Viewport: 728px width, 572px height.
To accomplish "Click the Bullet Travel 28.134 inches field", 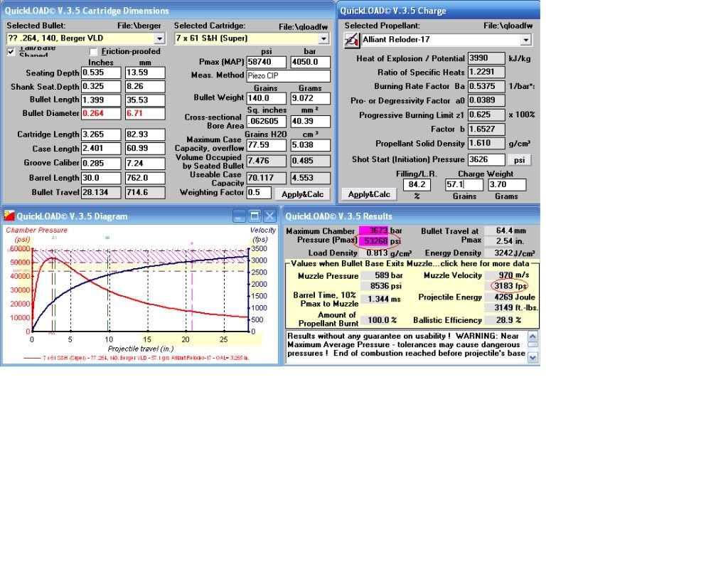I will coord(101,192).
